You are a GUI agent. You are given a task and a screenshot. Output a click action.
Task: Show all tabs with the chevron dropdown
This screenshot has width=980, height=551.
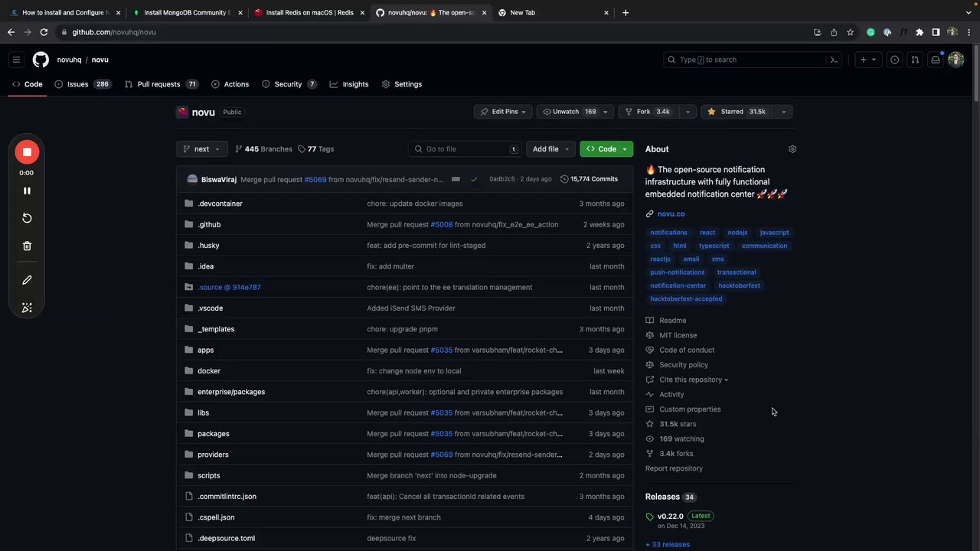click(968, 12)
